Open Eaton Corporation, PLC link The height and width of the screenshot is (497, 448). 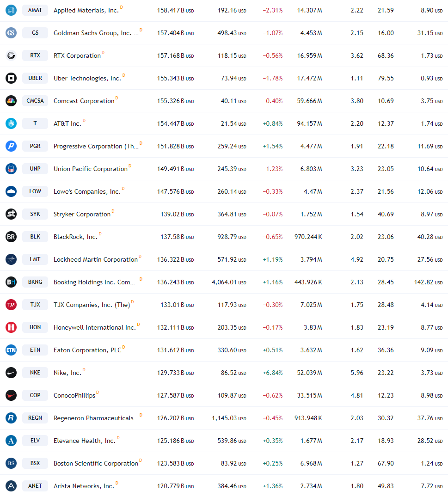tap(87, 350)
